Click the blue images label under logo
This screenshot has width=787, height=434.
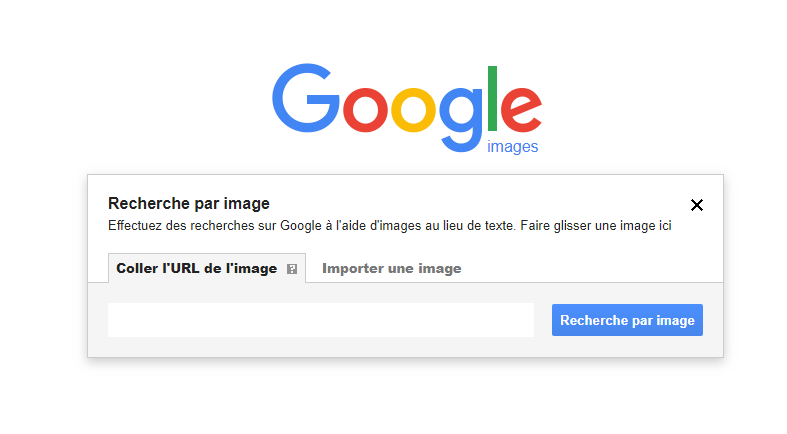512,147
